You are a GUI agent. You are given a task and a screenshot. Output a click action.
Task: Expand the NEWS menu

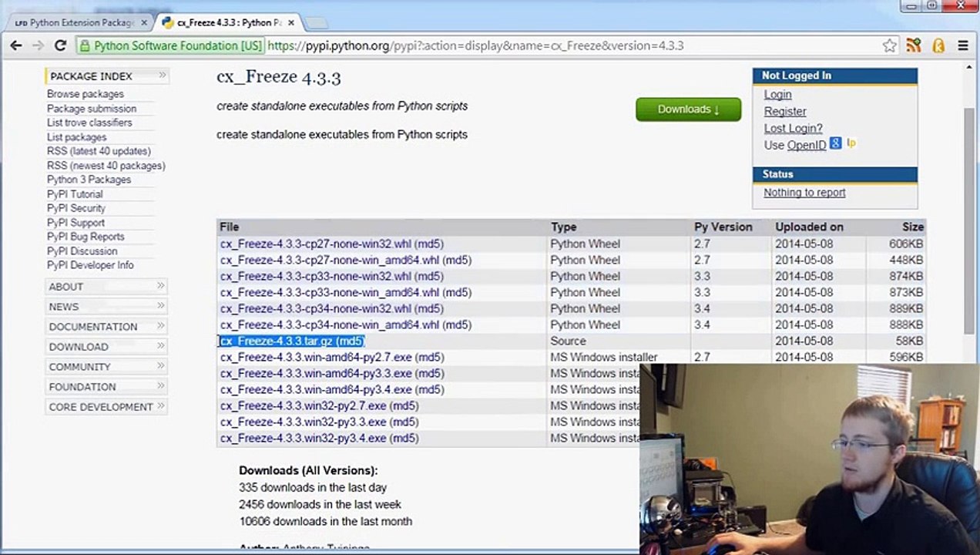[107, 307]
